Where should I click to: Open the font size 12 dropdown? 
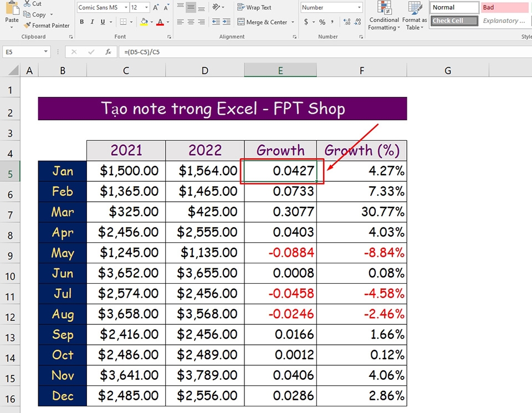pyautogui.click(x=146, y=7)
